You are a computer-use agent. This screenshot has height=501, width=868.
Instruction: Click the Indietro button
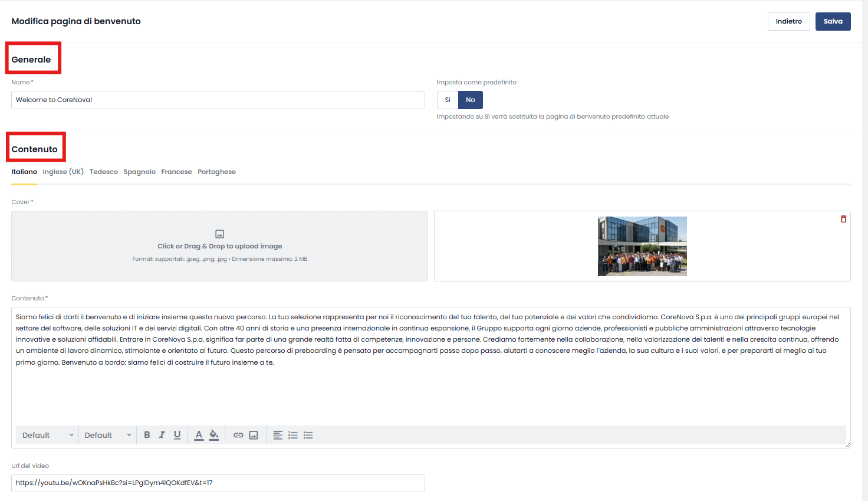[789, 21]
